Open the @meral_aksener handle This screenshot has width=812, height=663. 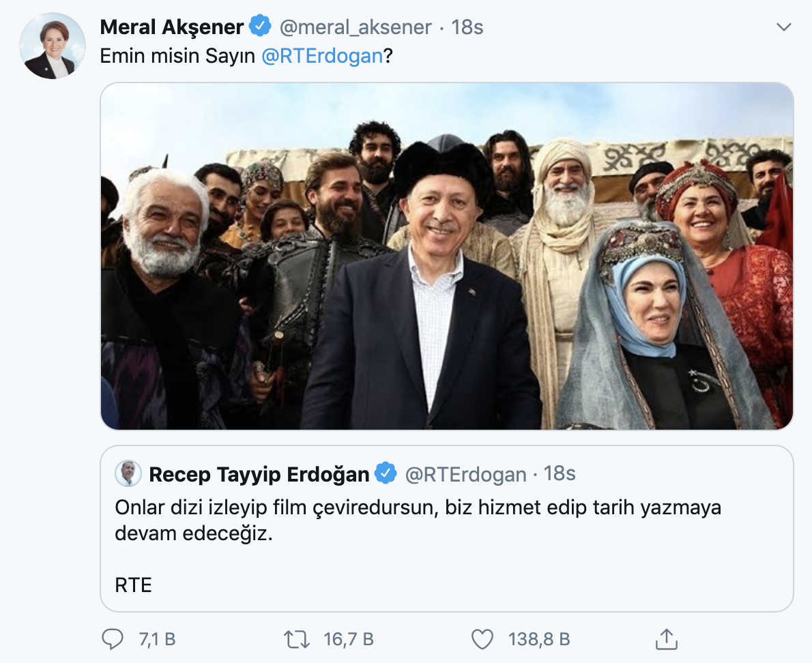point(356,27)
